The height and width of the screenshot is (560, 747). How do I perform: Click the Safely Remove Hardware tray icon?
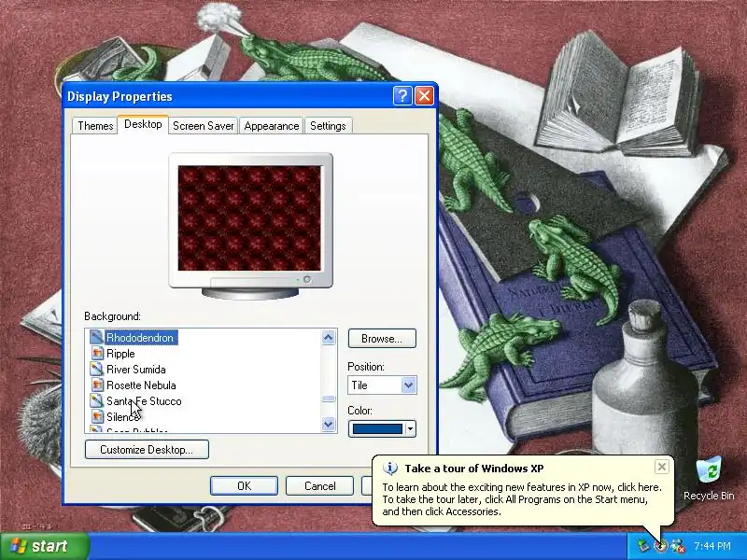pyautogui.click(x=644, y=546)
